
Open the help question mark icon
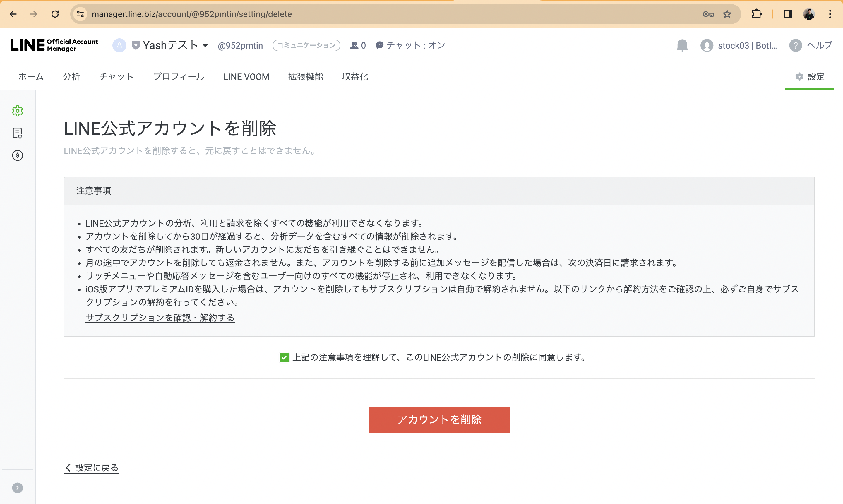(x=795, y=45)
